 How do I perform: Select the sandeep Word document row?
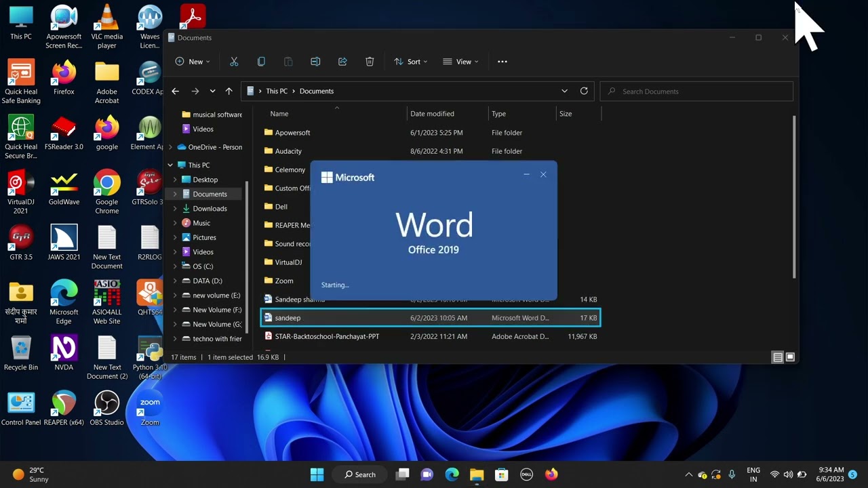pos(431,318)
